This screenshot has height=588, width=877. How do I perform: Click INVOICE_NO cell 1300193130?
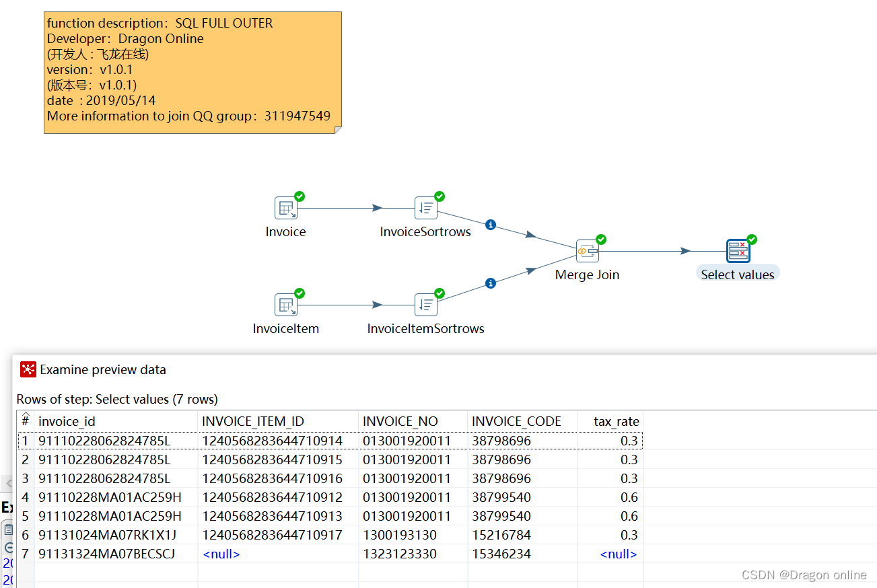(413, 535)
